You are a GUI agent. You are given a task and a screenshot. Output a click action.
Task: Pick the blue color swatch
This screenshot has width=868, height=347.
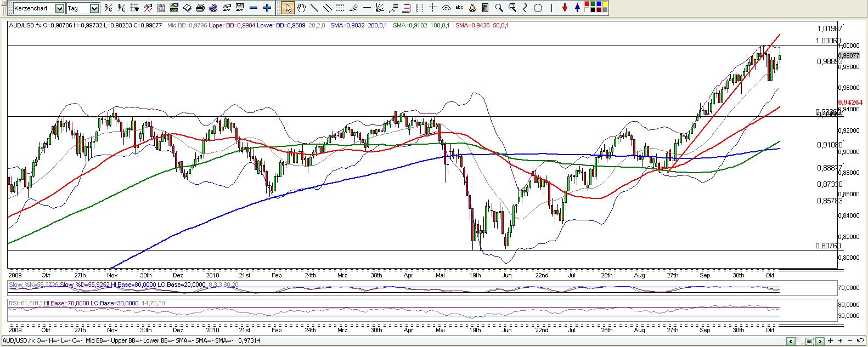point(599,4)
